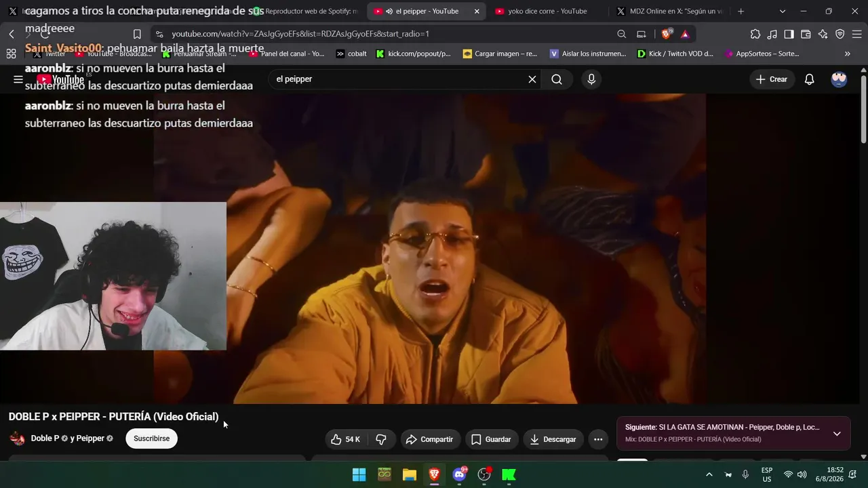Open the tab search dropdown
Viewport: 868px width, 488px height.
point(783,12)
